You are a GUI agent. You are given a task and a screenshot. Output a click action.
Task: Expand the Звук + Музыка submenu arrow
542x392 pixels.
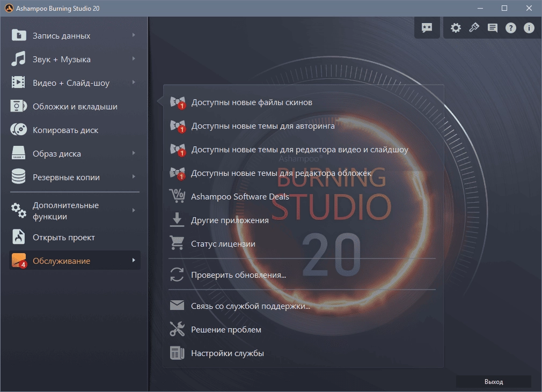pyautogui.click(x=134, y=58)
